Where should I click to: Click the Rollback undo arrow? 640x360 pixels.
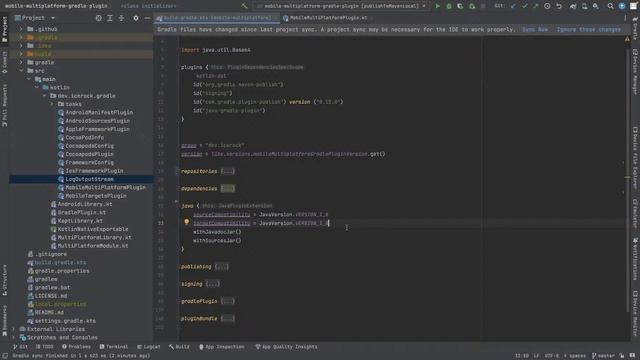(559, 6)
